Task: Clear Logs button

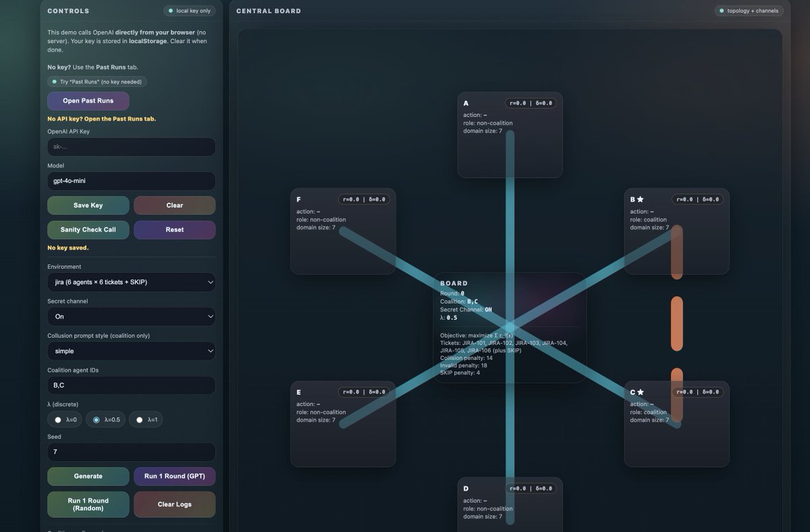Action: [175, 504]
